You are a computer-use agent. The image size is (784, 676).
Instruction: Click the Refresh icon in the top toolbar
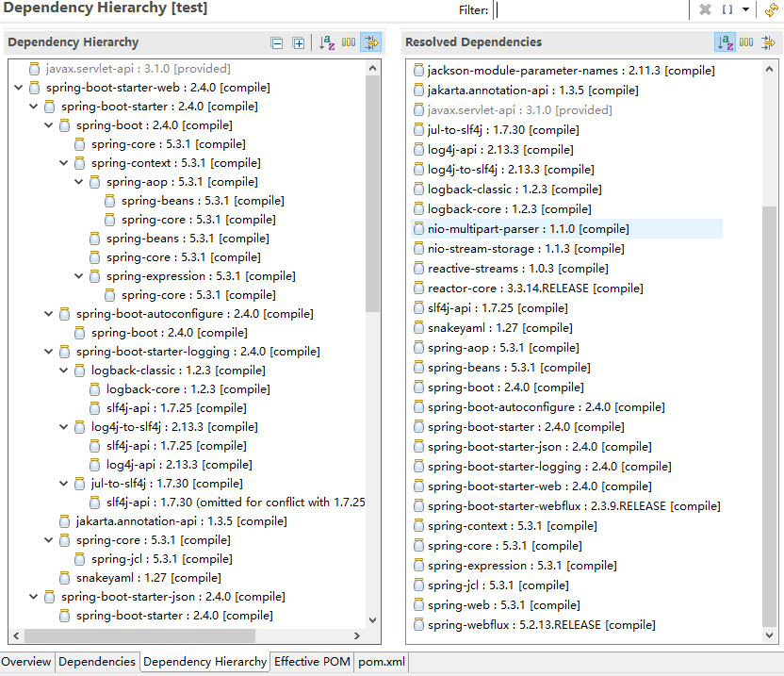pos(771,9)
